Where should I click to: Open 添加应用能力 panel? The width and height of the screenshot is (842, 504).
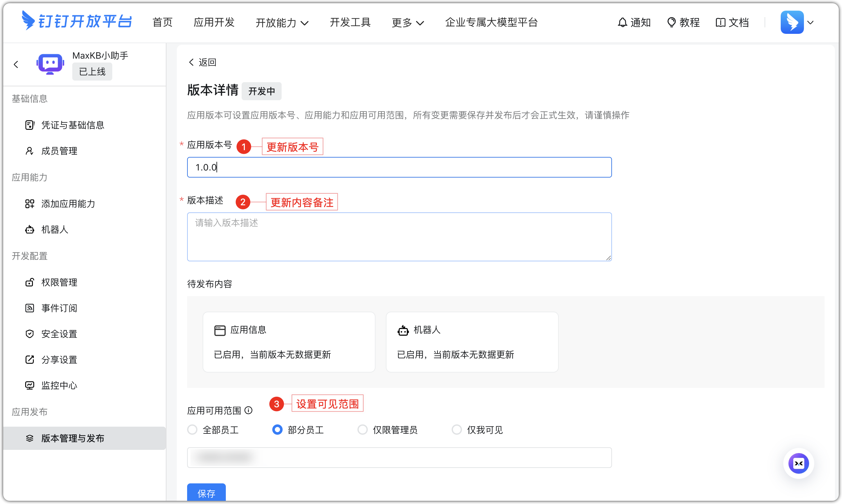[68, 204]
